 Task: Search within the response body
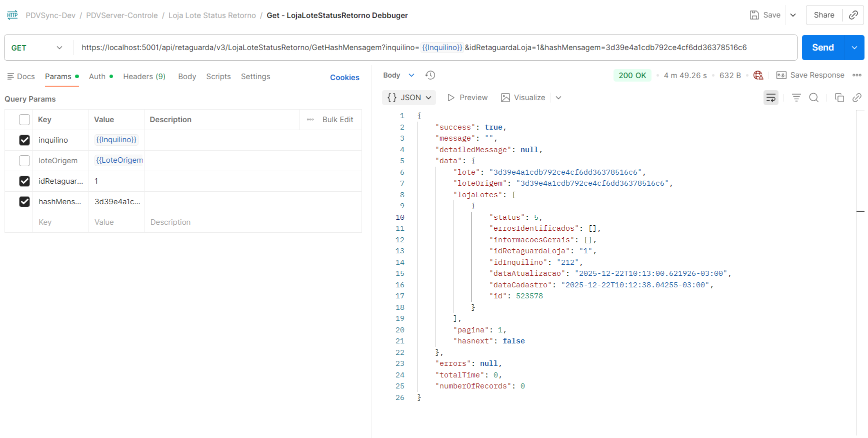click(x=813, y=98)
